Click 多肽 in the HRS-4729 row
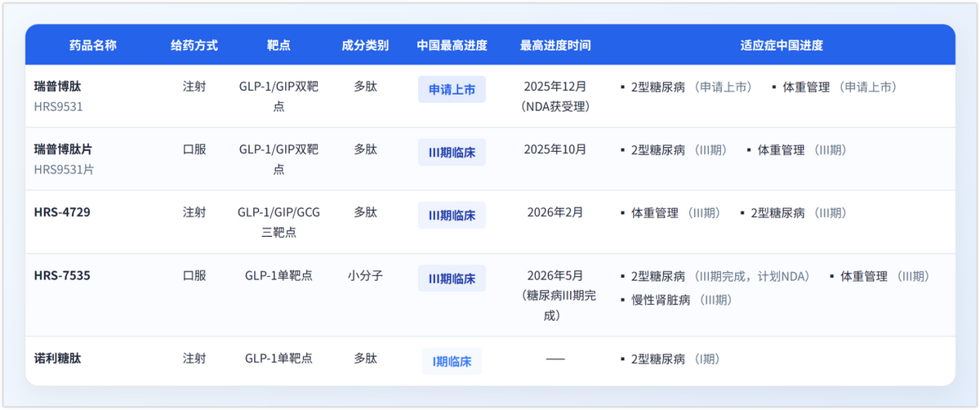 pyautogui.click(x=365, y=212)
